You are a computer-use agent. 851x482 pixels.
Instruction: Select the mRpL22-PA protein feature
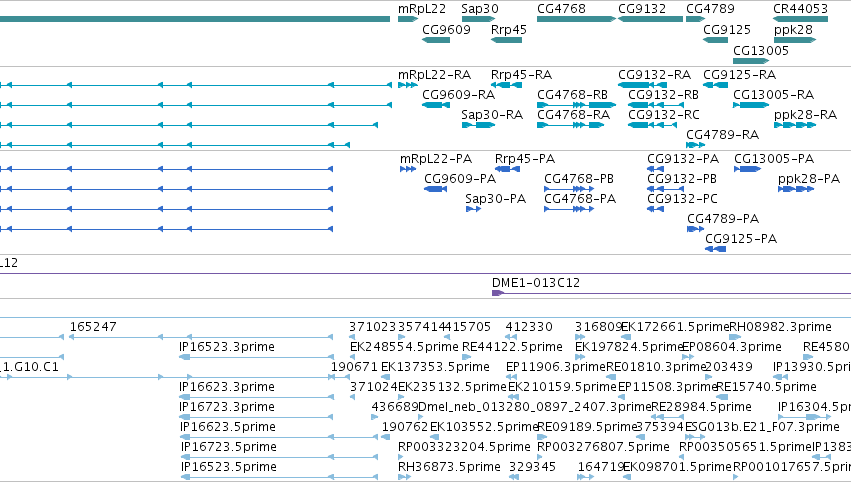pos(408,169)
